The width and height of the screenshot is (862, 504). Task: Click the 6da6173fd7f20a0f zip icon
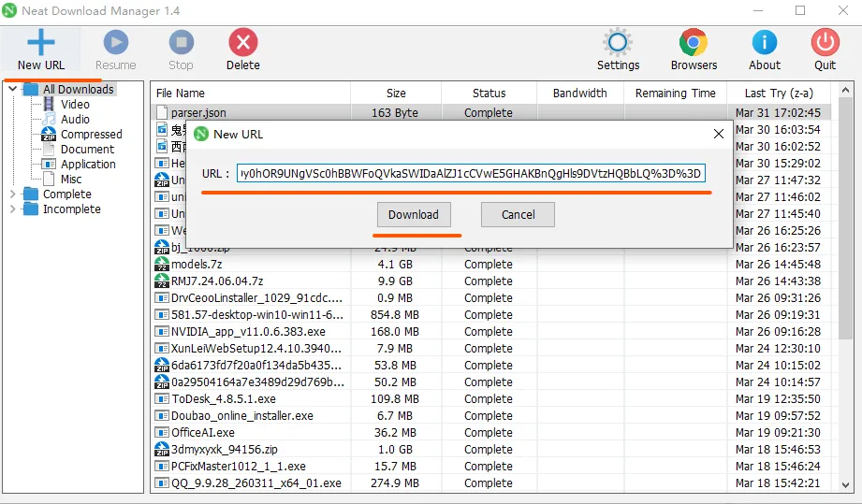[162, 365]
